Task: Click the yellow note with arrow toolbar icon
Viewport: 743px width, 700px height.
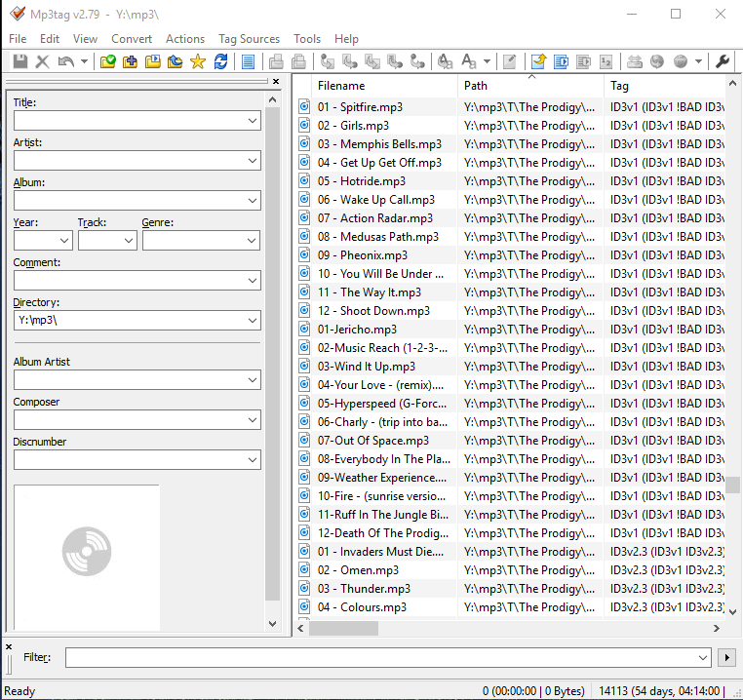Action: point(539,61)
